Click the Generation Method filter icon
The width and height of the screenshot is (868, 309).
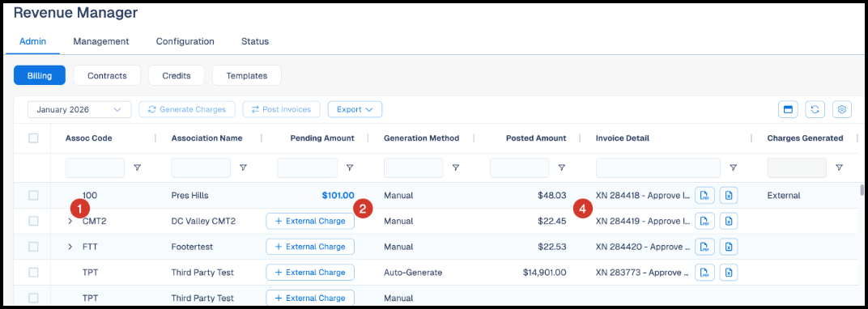tap(456, 167)
